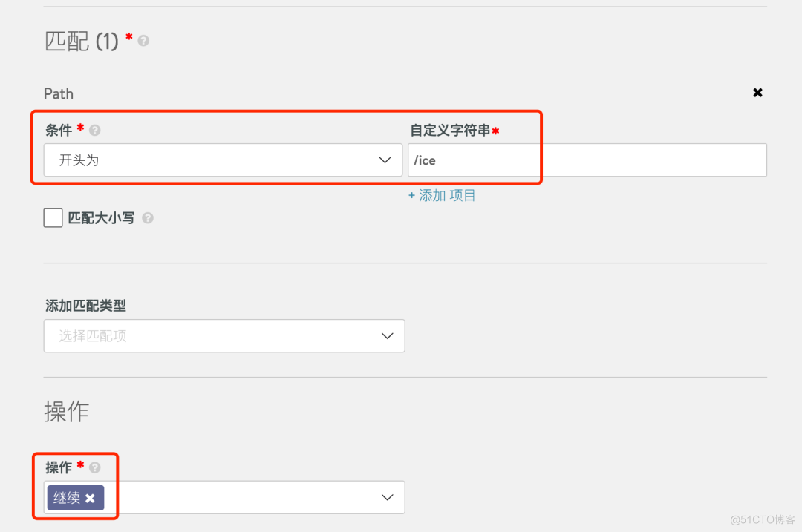This screenshot has width=802, height=532.
Task: View help for the 匹配大小写 option
Action: tap(147, 217)
